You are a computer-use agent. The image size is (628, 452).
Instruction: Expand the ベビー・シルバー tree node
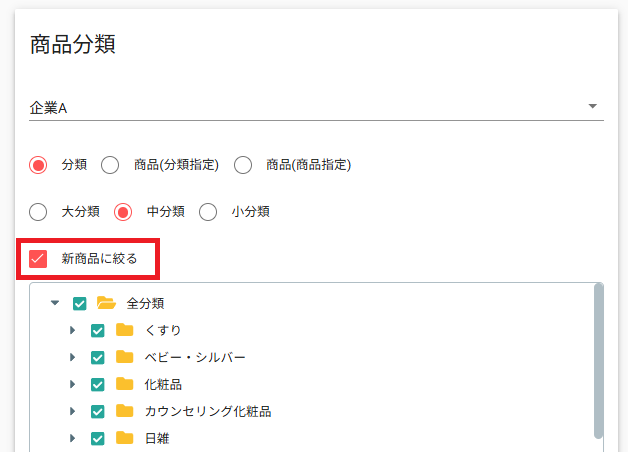click(x=72, y=357)
